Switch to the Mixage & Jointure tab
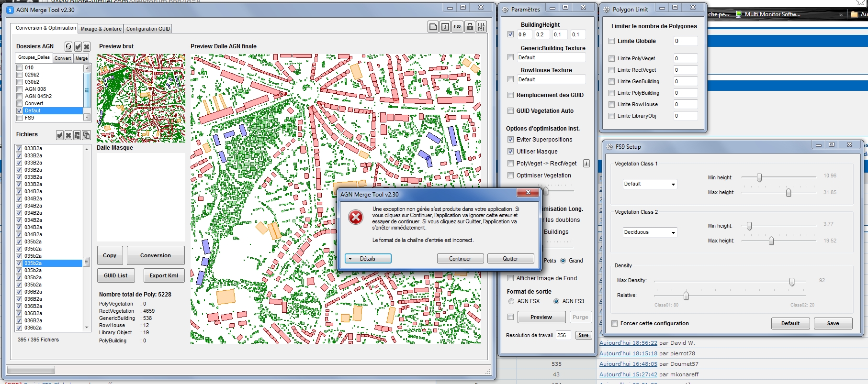 pyautogui.click(x=101, y=29)
